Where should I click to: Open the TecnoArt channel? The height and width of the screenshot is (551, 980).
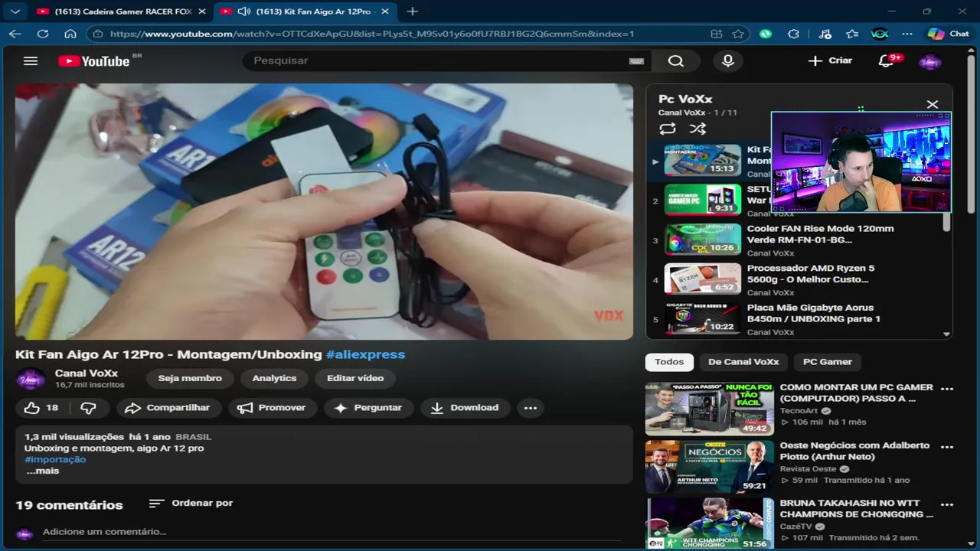point(799,411)
